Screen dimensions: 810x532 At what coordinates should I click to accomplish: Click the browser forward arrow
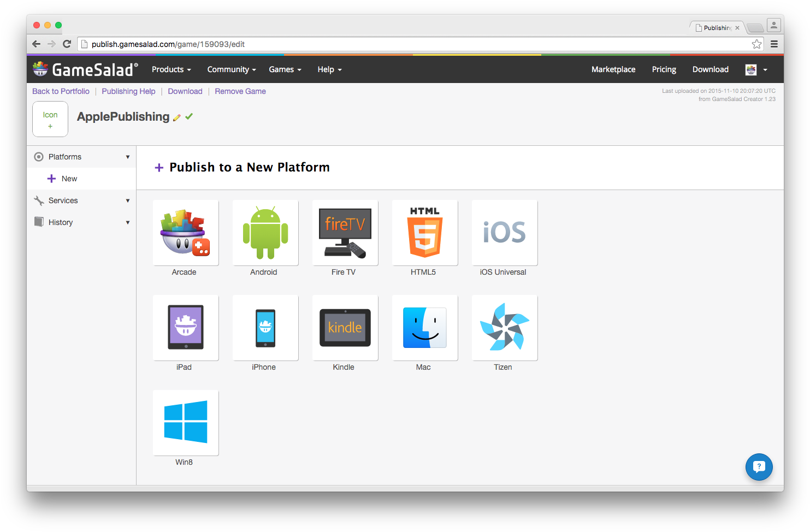pos(51,44)
